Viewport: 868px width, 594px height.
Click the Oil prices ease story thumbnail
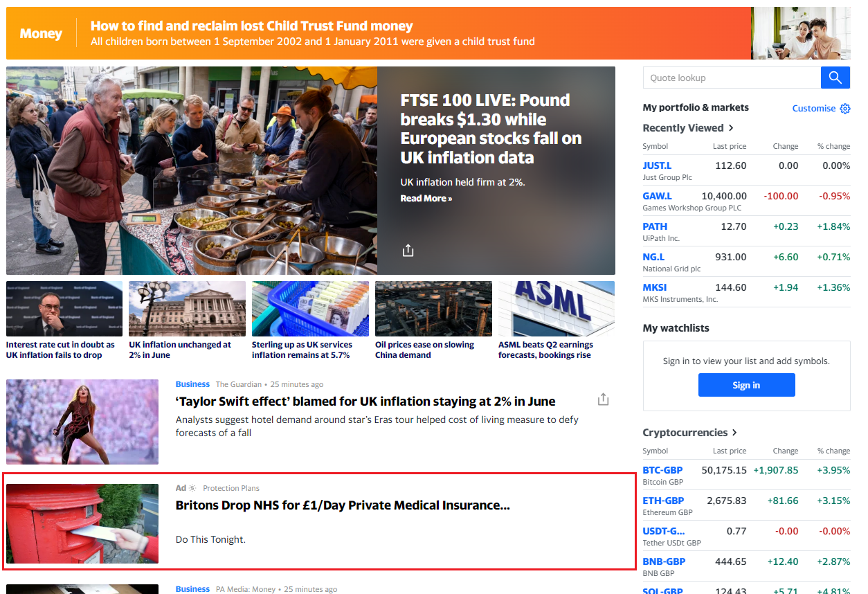(433, 309)
